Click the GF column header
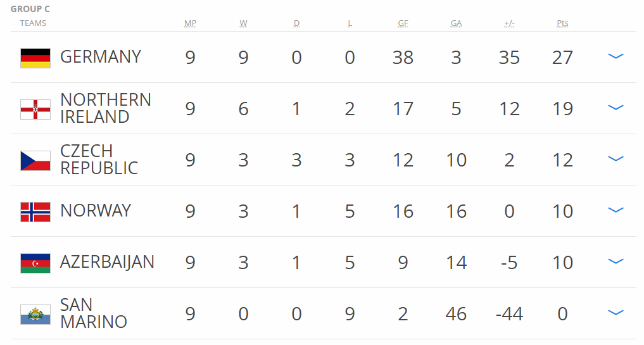 403,24
